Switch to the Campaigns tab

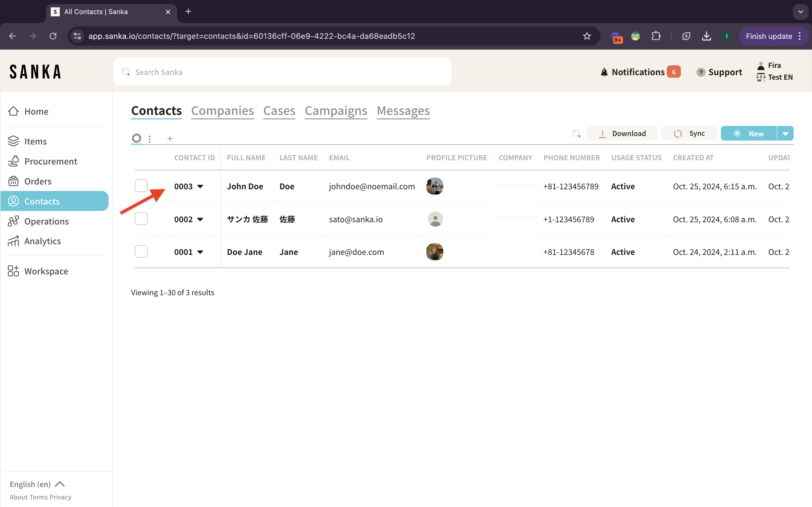click(336, 111)
